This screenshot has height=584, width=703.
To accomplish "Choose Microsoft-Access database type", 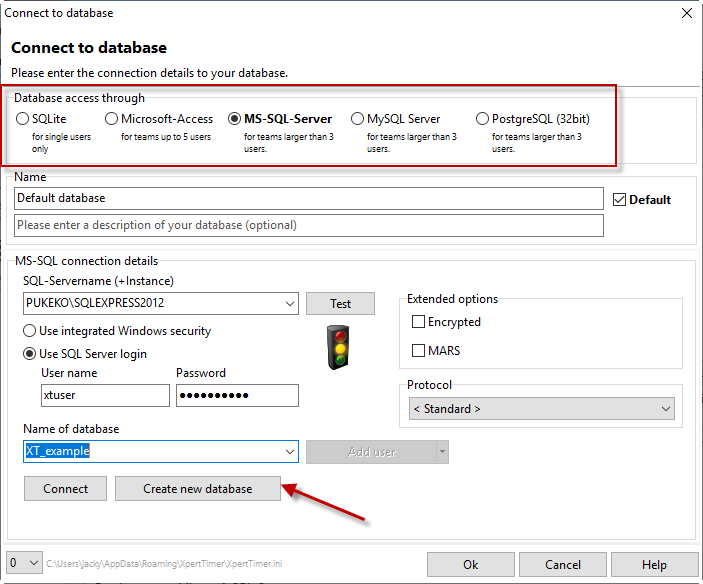I will [112, 119].
